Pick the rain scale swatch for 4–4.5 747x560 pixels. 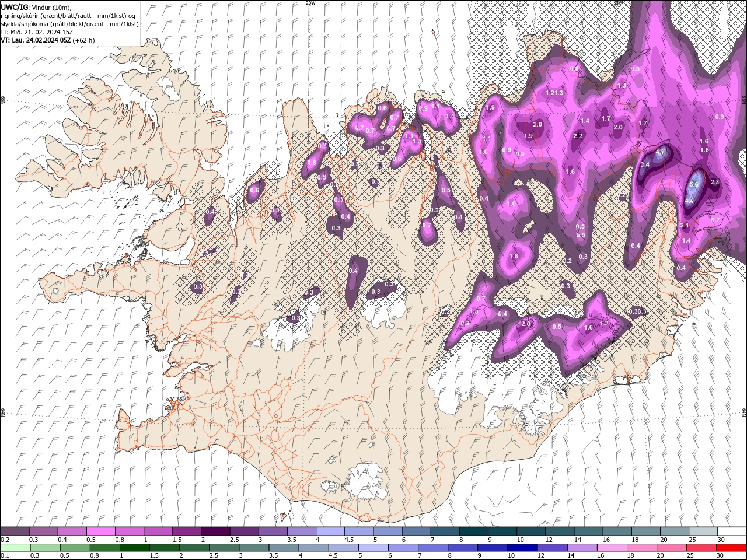point(314,548)
